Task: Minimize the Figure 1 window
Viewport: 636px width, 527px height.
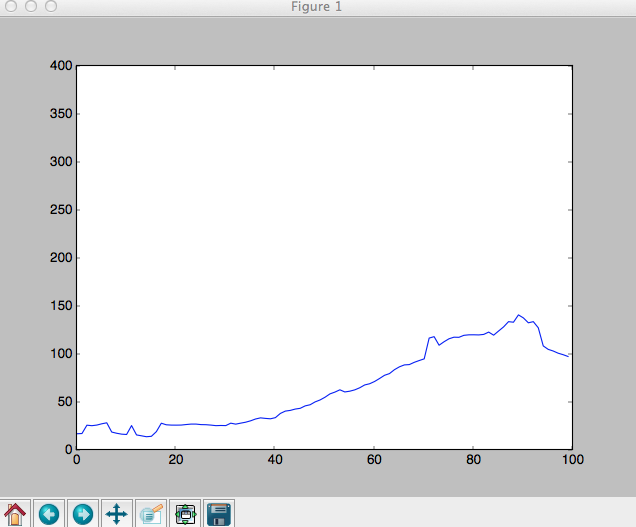Action: 30,7
